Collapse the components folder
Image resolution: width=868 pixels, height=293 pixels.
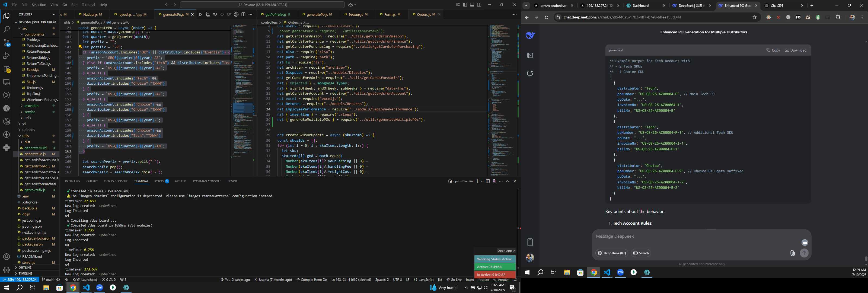pos(34,34)
